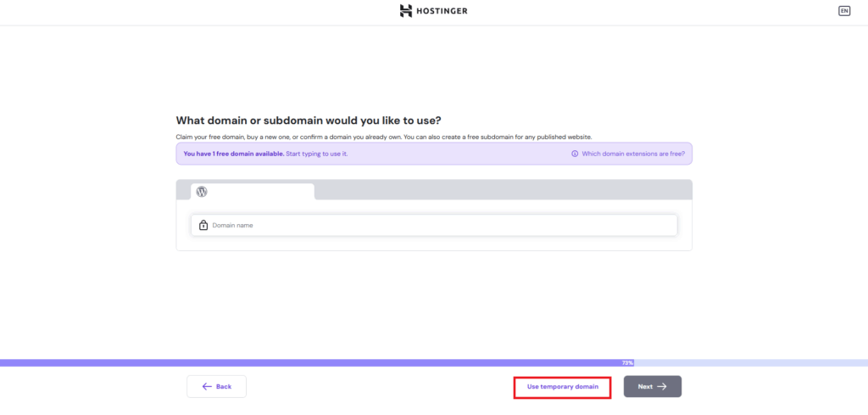Image resolution: width=868 pixels, height=415 pixels.
Task: Click the gray tab strip beside WordPress tab
Action: (x=500, y=189)
